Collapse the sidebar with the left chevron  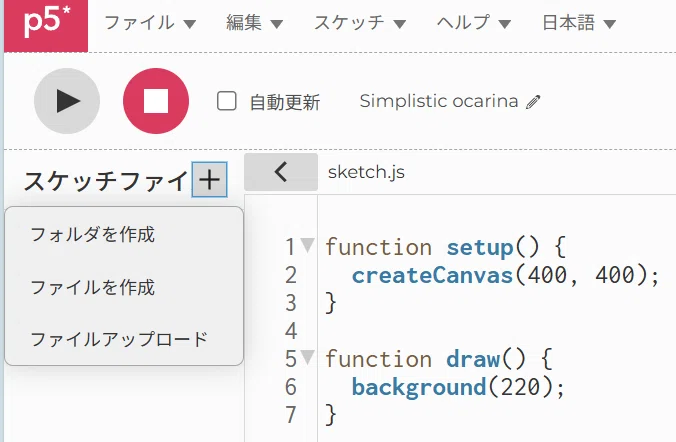[281, 172]
